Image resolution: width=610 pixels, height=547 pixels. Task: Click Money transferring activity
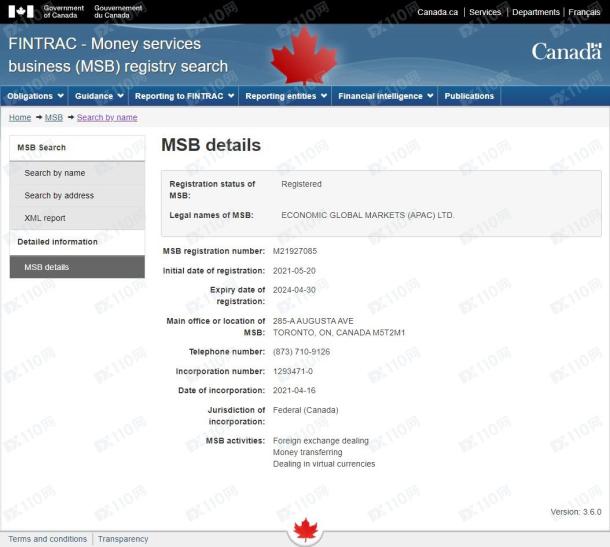[307, 452]
